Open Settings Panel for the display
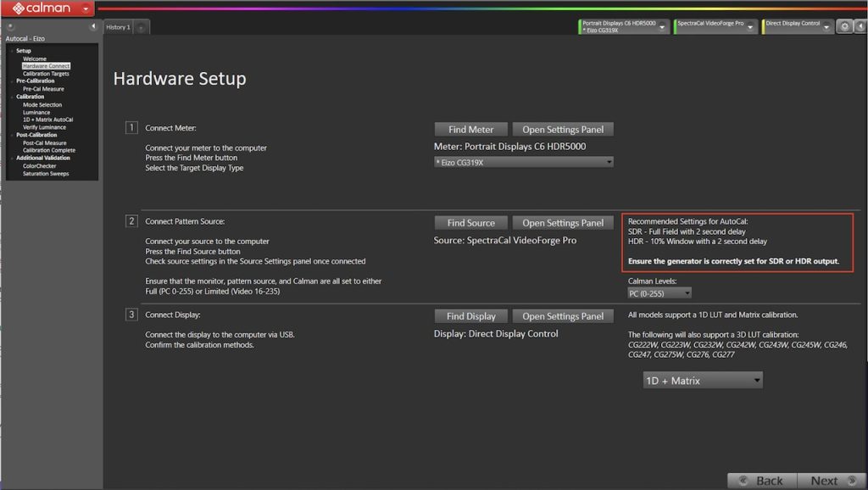 click(563, 316)
